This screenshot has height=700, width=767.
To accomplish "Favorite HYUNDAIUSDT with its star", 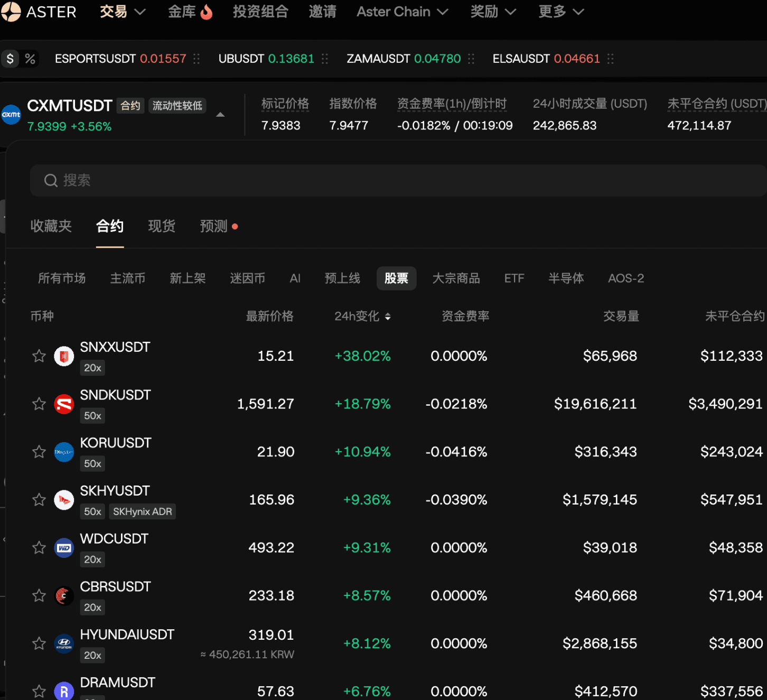I will [39, 643].
